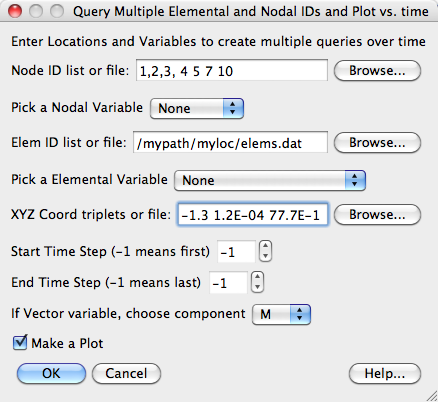Increment Start Time Step with up arrow
The height and width of the screenshot is (402, 438).
point(265,246)
